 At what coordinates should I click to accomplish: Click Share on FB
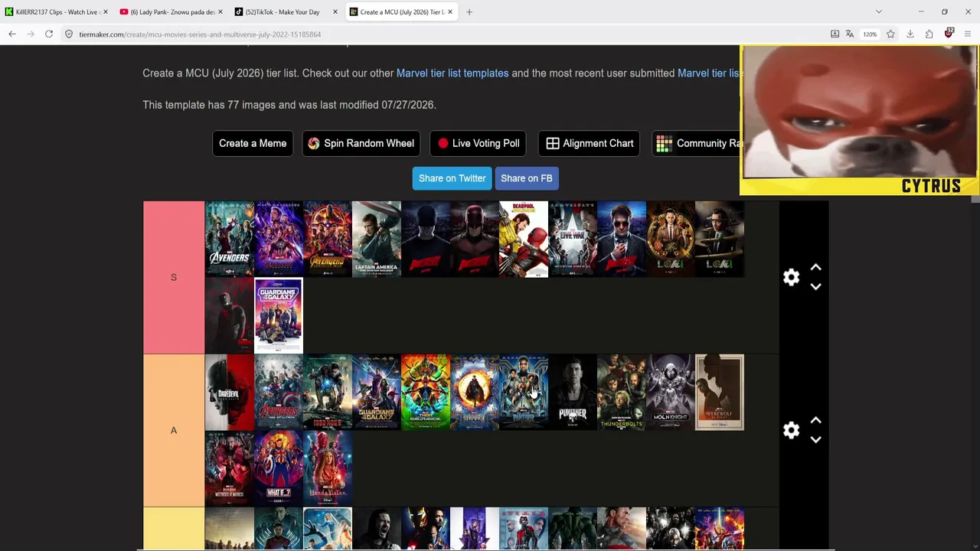tap(526, 178)
